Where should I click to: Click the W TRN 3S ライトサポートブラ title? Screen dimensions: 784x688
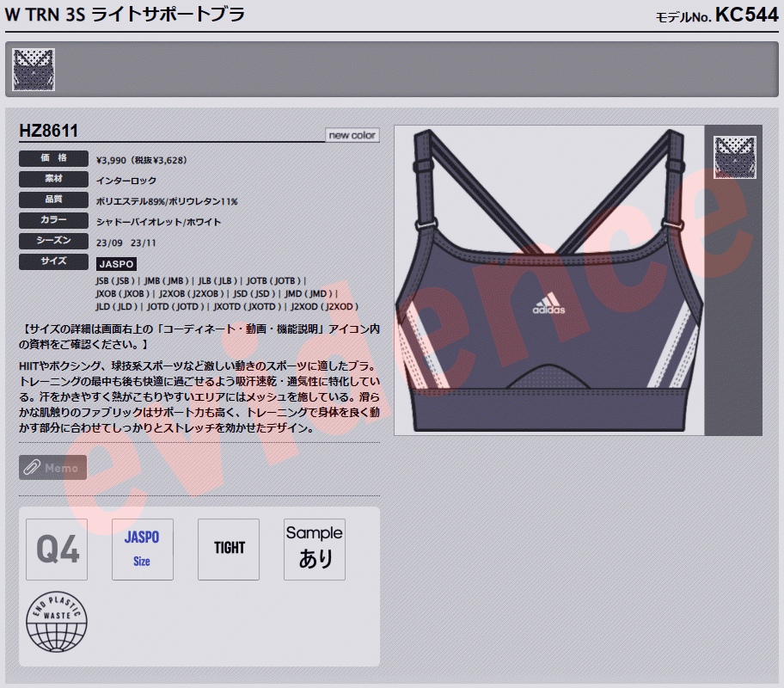(125, 15)
